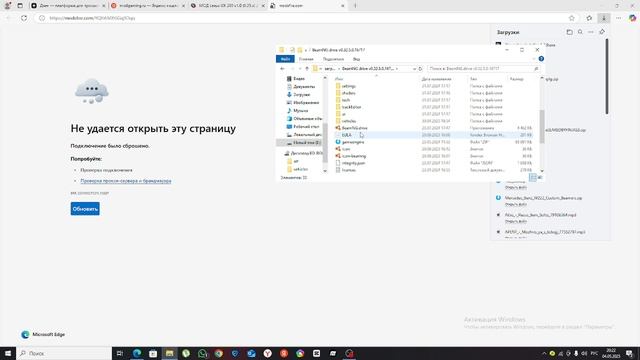The width and height of the screenshot is (640, 360).
Task: Select the shaders folder in file list
Action: pyautogui.click(x=349, y=93)
